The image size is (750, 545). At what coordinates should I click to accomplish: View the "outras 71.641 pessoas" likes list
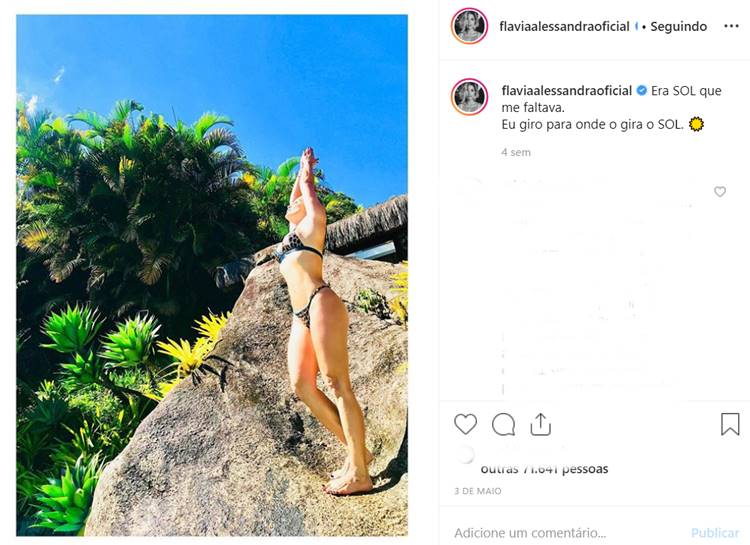coord(544,469)
